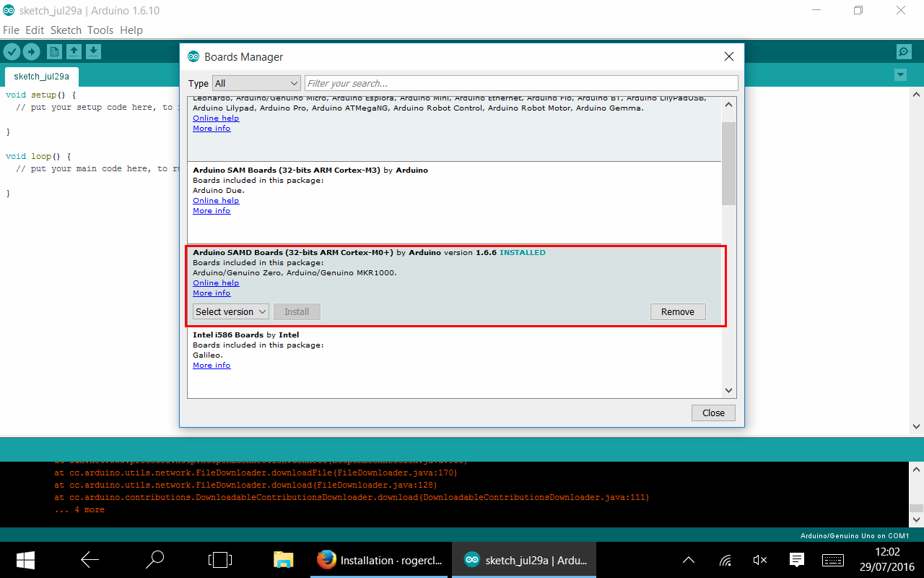This screenshot has height=578, width=924.
Task: Click the Verify sketch checkmark icon
Action: click(12, 51)
